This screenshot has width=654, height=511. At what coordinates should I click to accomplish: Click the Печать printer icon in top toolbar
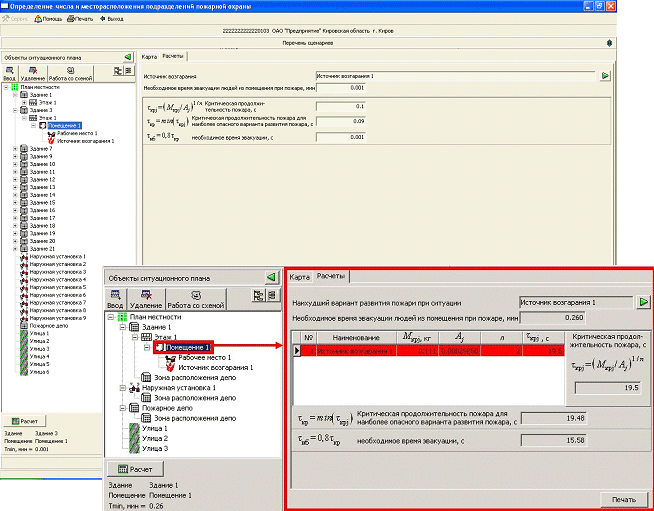(x=72, y=18)
